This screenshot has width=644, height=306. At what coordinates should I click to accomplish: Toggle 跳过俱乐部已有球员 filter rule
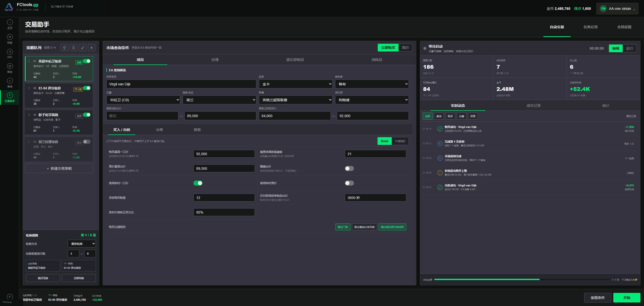point(392,227)
